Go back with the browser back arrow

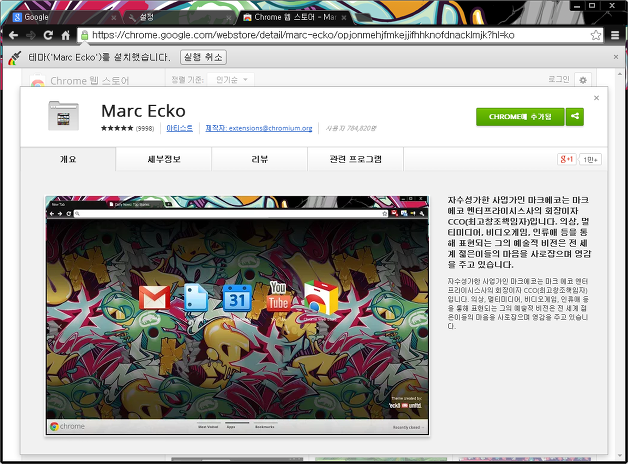[13, 35]
